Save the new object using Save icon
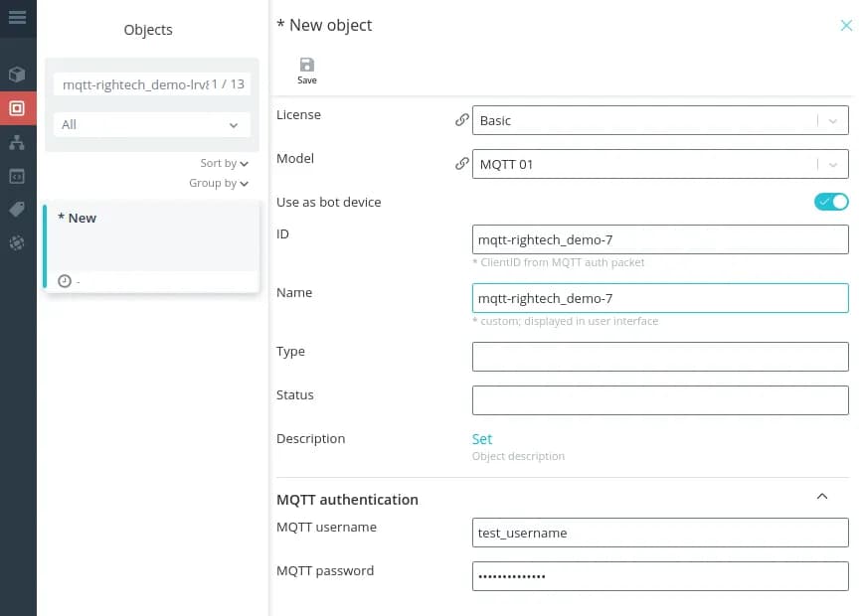The width and height of the screenshot is (859, 616). coord(306,67)
